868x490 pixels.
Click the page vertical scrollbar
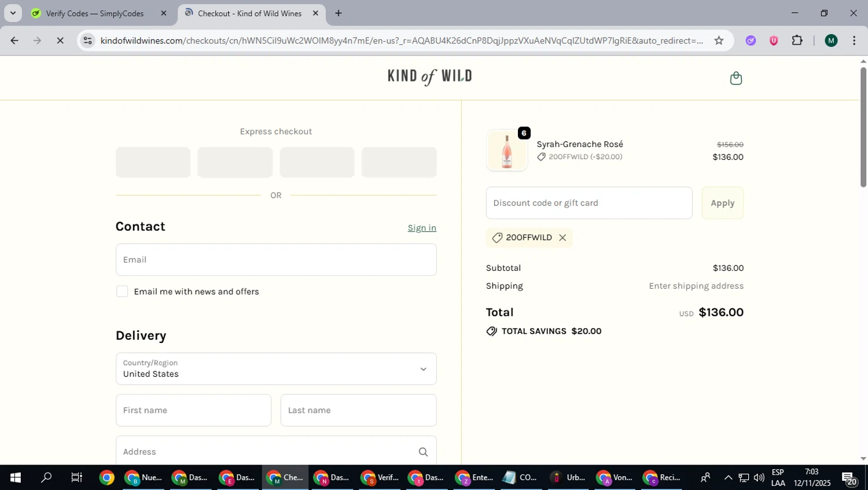(863, 127)
